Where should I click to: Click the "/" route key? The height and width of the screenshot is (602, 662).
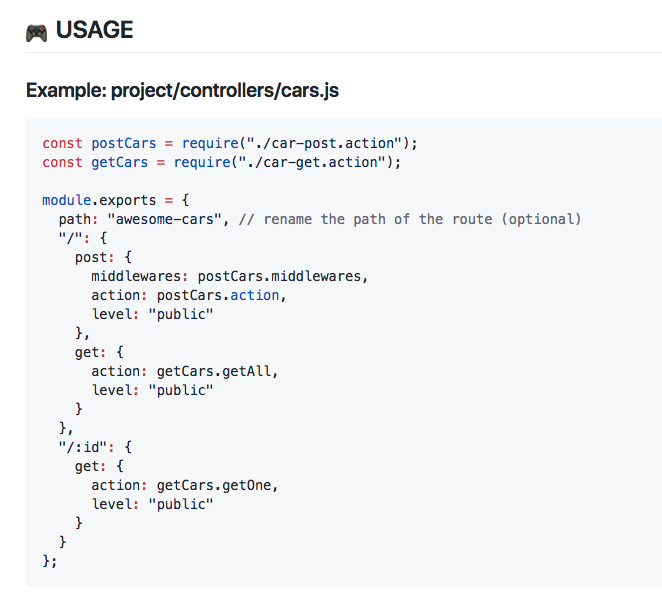(x=71, y=238)
